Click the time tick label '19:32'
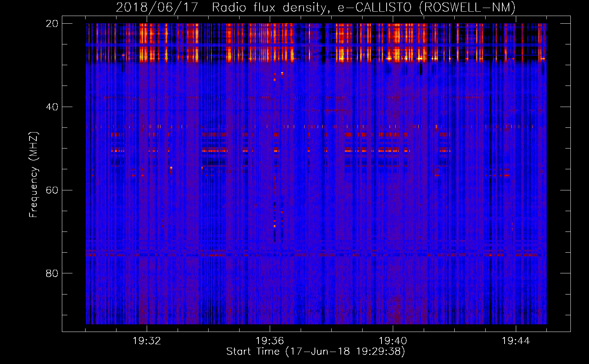Image resolution: width=589 pixels, height=364 pixels. [x=147, y=341]
